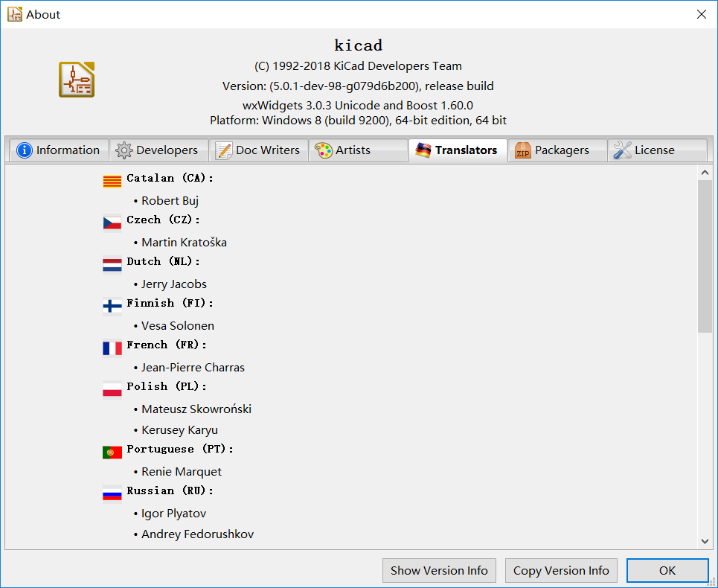Select translator name Vesa Solonen
This screenshot has width=718, height=588.
[178, 325]
